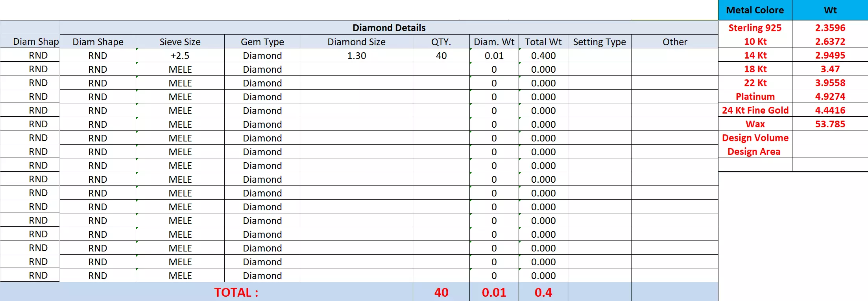
Task: Click the Total Wt column header
Action: [543, 42]
